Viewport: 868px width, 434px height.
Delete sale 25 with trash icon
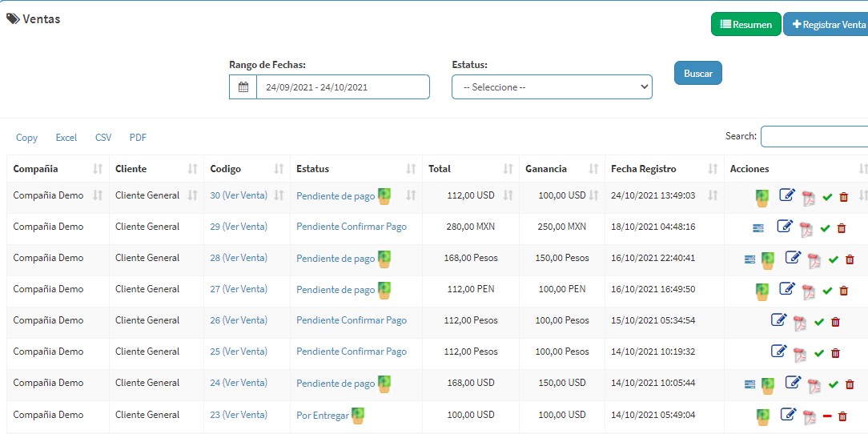point(836,353)
